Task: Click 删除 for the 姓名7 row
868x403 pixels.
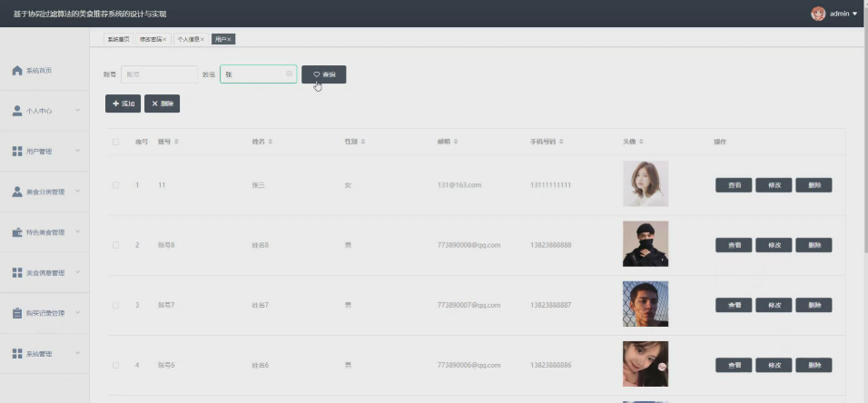Action: [814, 305]
